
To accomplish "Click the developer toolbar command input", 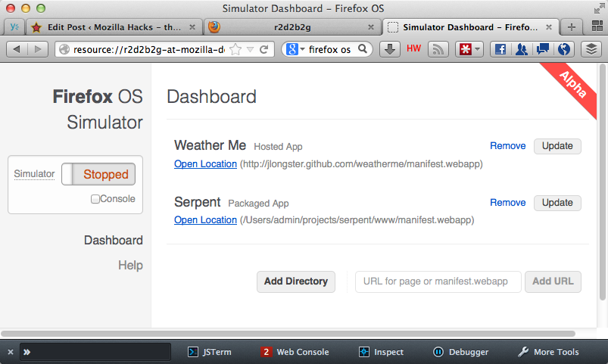I will point(95,352).
